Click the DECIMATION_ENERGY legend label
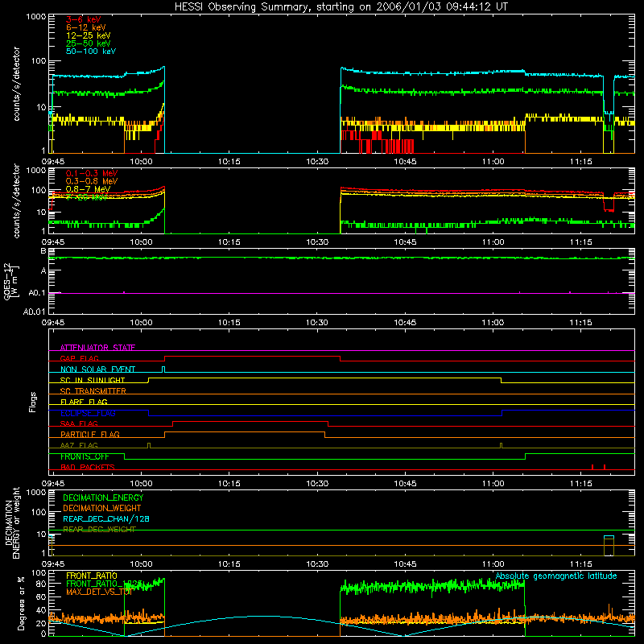644x644 pixels. click(x=103, y=497)
